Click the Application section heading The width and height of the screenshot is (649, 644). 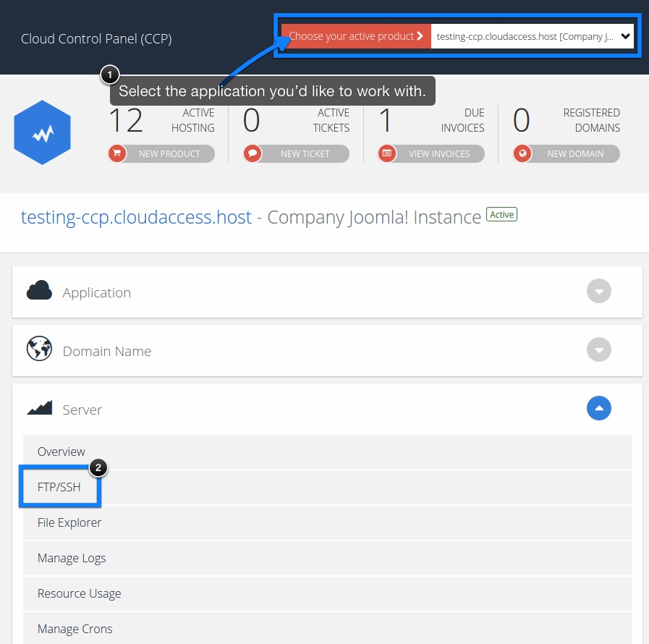[97, 292]
